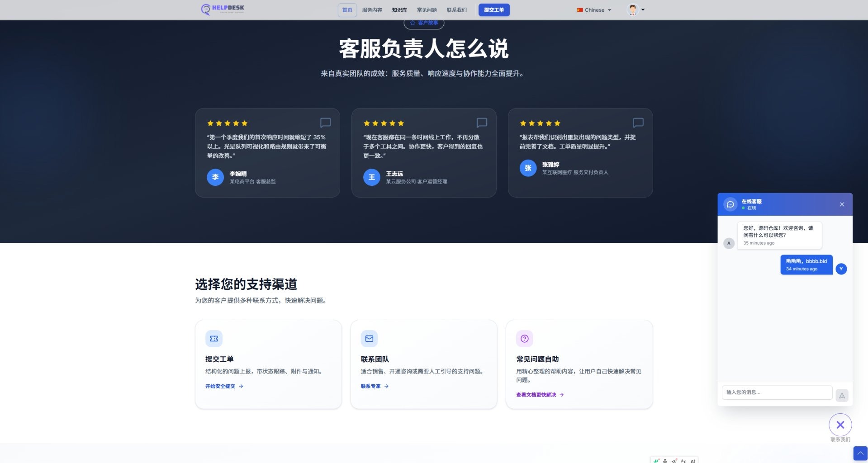
Task: Click the envelope icon on 联系团队 card
Action: click(369, 339)
